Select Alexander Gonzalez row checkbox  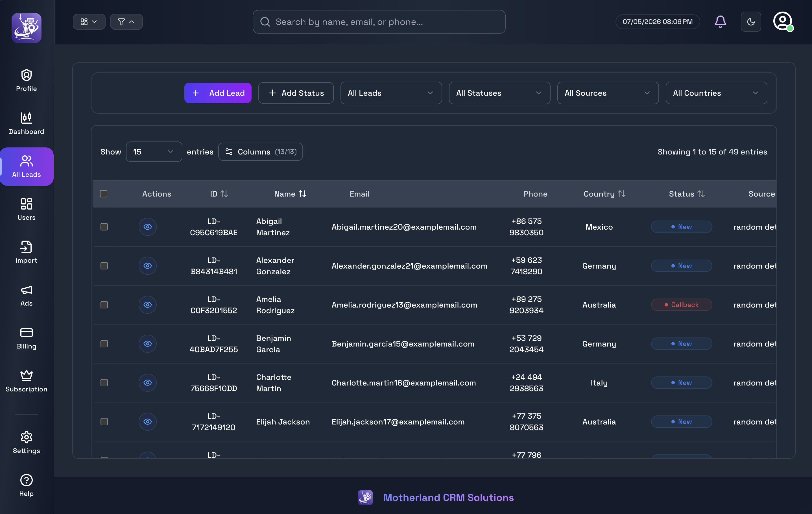(x=104, y=266)
